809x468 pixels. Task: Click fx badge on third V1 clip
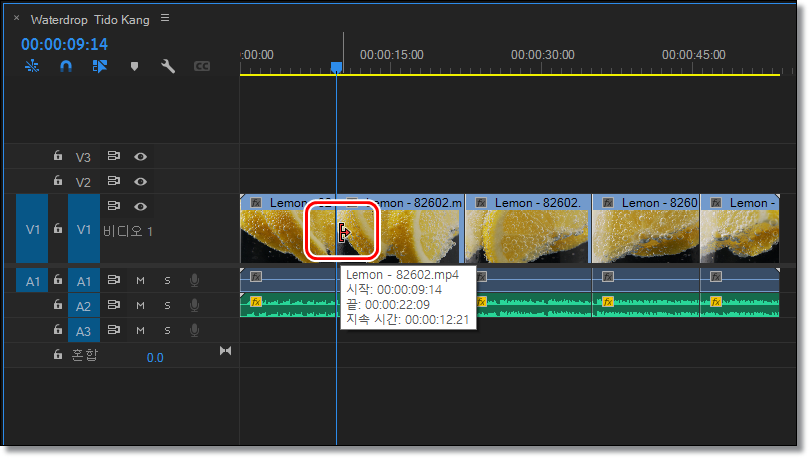coord(481,203)
